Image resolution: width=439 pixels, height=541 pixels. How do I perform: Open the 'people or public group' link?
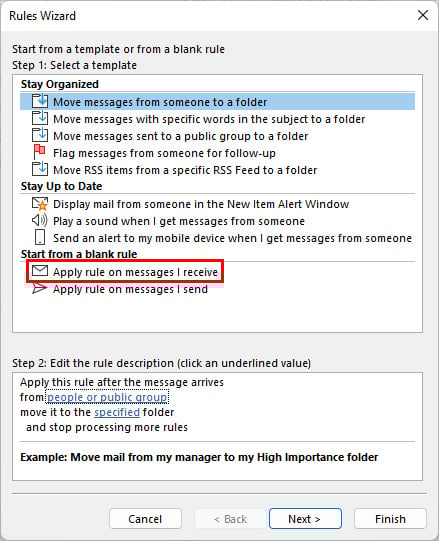point(107,397)
